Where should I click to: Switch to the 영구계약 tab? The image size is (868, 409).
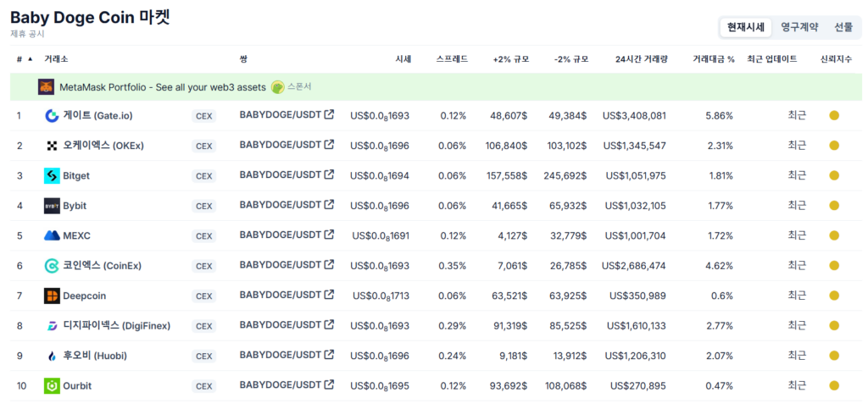point(799,27)
